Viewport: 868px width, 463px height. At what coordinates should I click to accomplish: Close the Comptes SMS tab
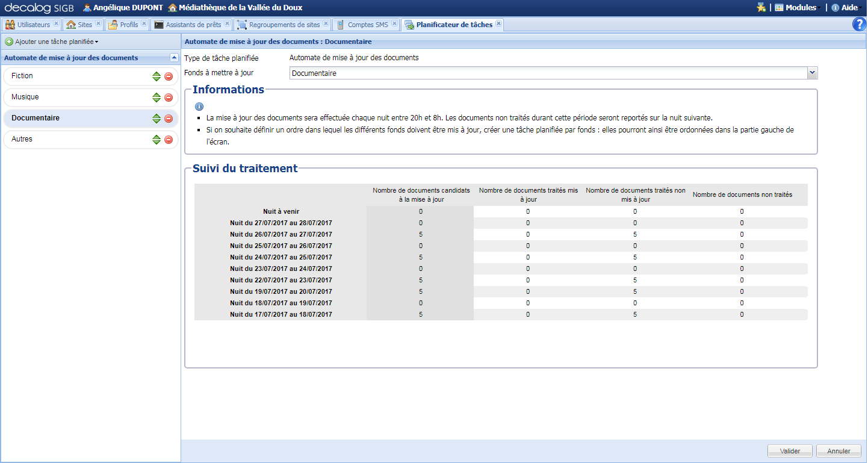click(x=394, y=24)
